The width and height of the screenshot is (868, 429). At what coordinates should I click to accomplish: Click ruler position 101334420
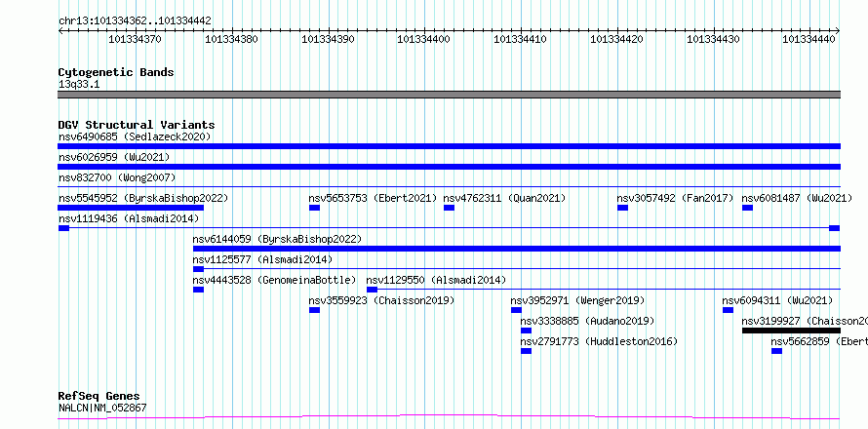click(x=617, y=39)
